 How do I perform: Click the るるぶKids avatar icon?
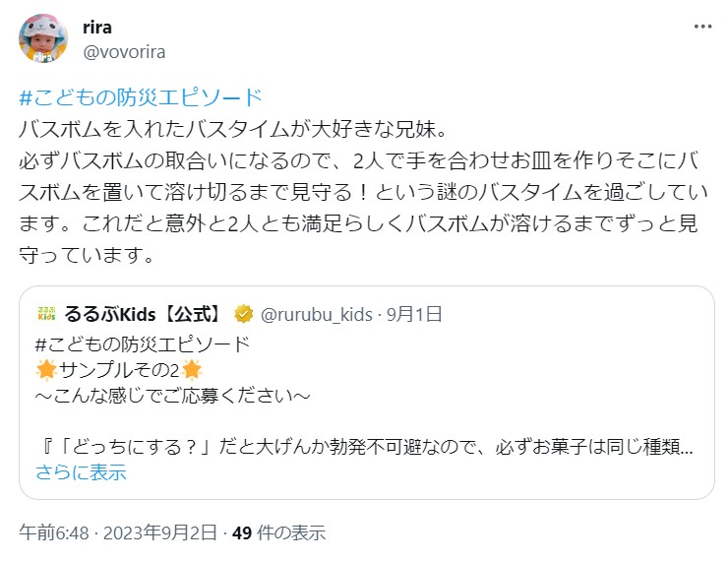[x=47, y=315]
